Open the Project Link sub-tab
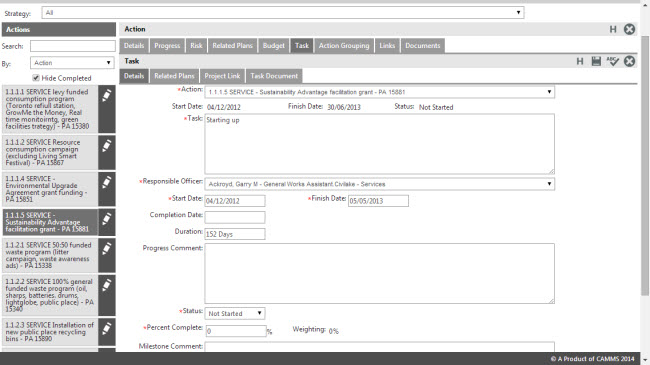Viewport: 650px width, 365px height. [x=222, y=76]
